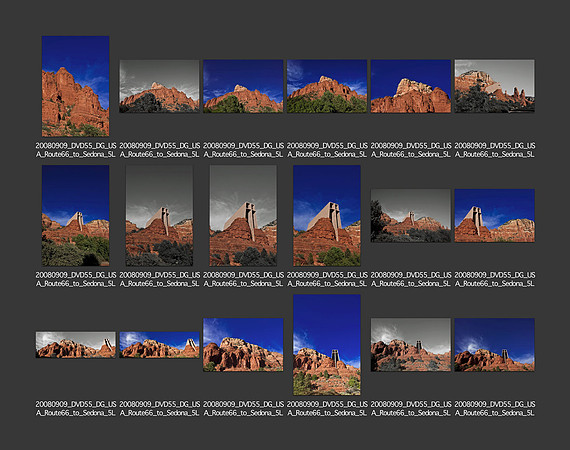Click filename label under bottom-row last thumbnail
This screenshot has height=450, width=570.
tap(494, 409)
